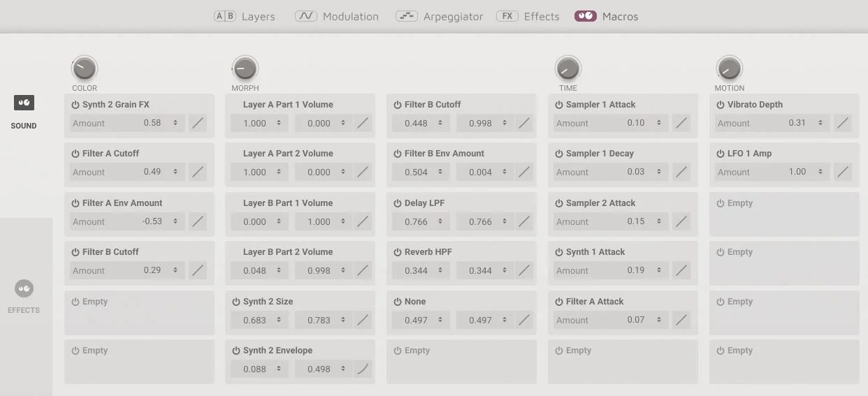Assign the Empty slot under TIME column
868x396 pixels.
tap(623, 362)
